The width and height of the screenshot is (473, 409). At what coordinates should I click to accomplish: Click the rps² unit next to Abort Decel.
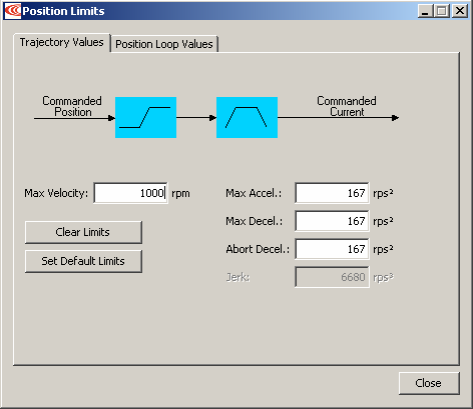coord(383,249)
